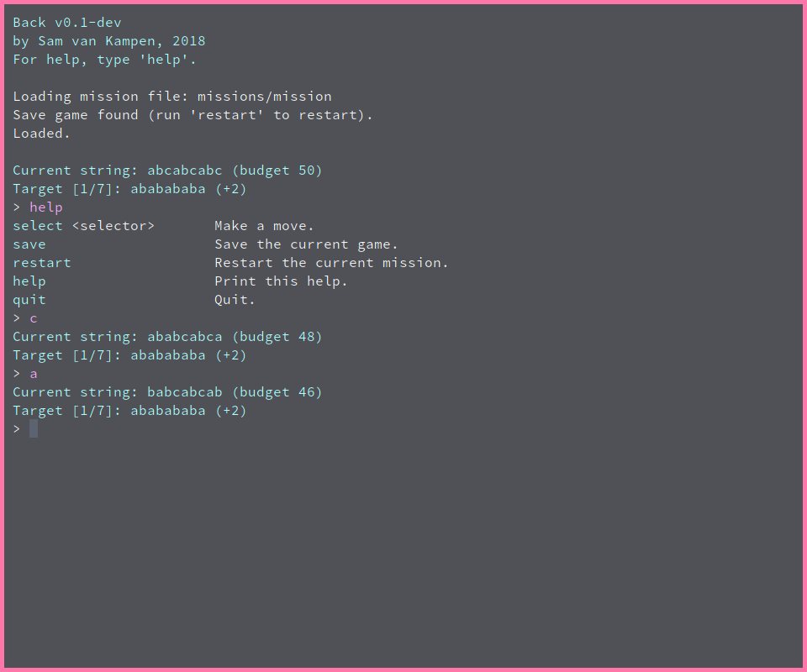807x672 pixels.
Task: Click the 'Save game found' message line
Action: click(x=193, y=115)
